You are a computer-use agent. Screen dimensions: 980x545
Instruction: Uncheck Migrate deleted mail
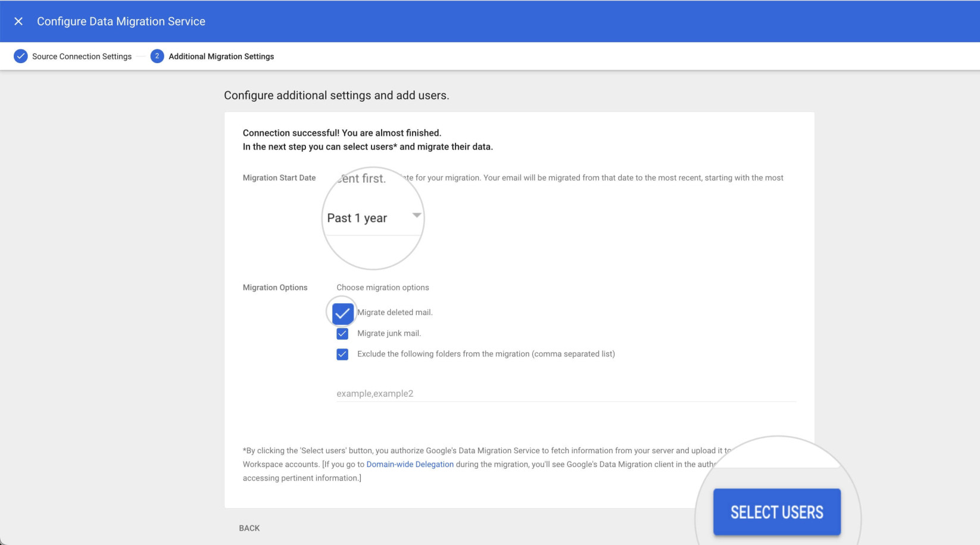pyautogui.click(x=342, y=312)
